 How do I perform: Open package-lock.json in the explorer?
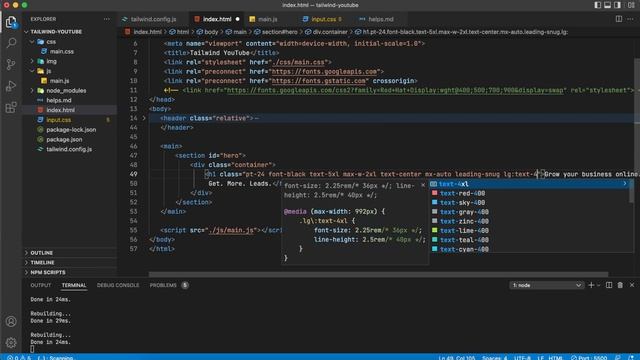click(x=70, y=130)
